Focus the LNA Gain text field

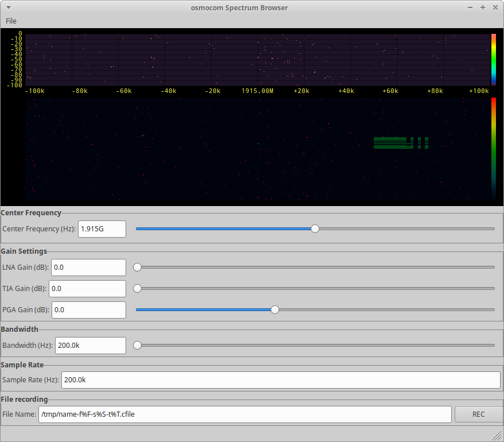(88, 267)
